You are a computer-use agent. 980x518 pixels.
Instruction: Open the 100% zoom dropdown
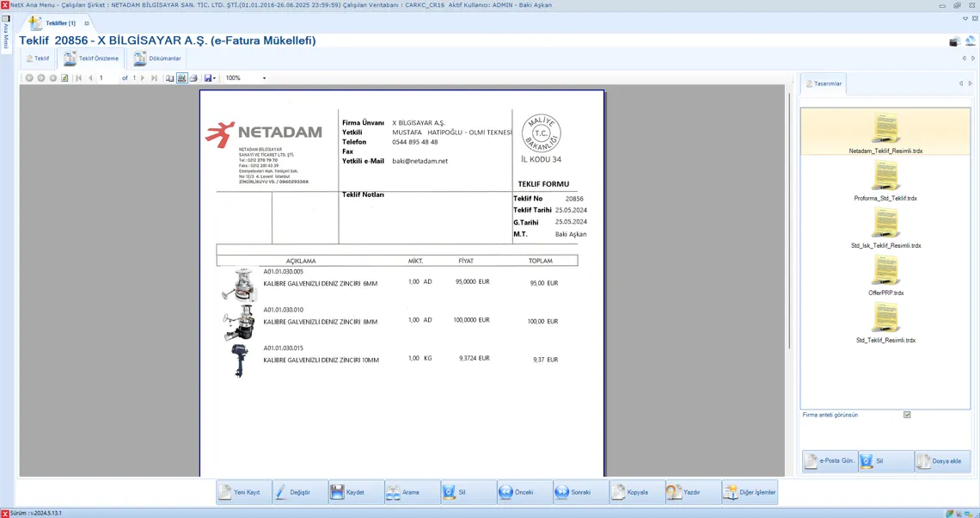pyautogui.click(x=264, y=78)
